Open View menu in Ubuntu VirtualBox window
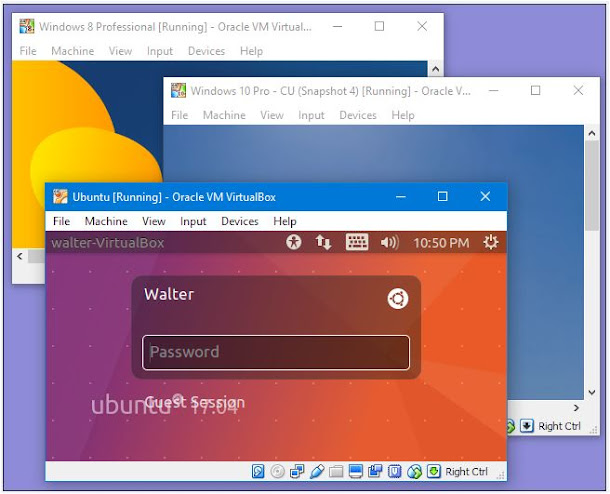The height and width of the screenshot is (494, 610). [x=154, y=221]
